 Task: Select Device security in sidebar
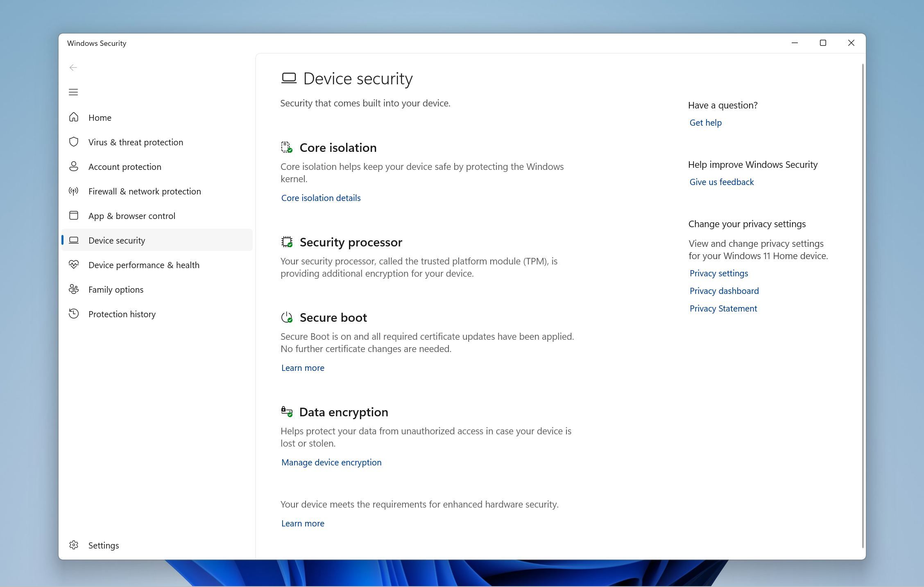click(x=157, y=240)
